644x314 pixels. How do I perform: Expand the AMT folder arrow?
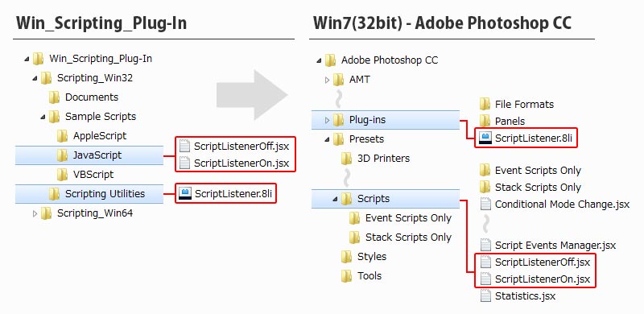(328, 80)
